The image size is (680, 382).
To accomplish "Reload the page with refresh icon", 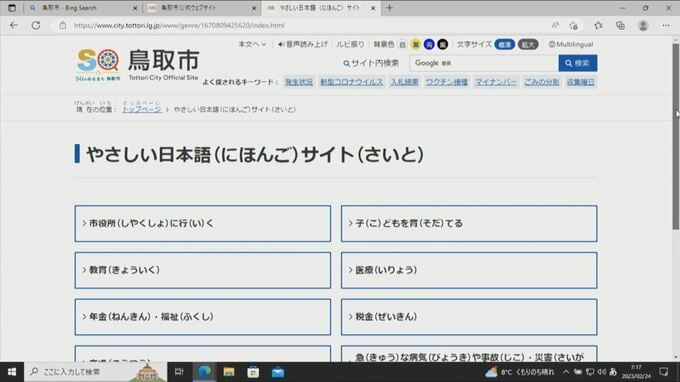I will (x=36, y=26).
